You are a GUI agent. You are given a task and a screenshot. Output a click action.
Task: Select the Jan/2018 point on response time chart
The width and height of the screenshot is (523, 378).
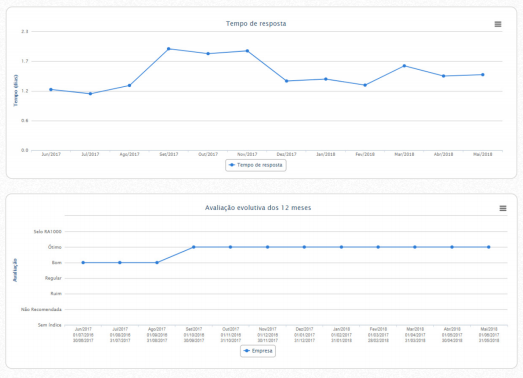326,79
